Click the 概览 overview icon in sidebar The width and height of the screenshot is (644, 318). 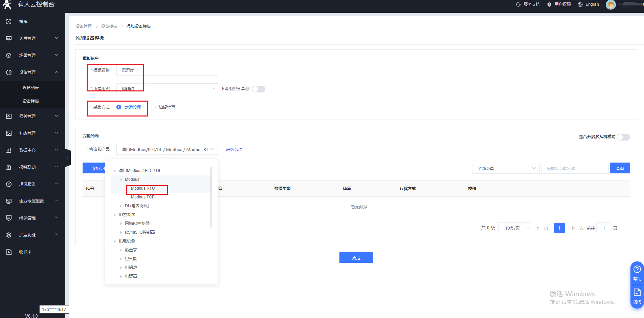(x=9, y=22)
